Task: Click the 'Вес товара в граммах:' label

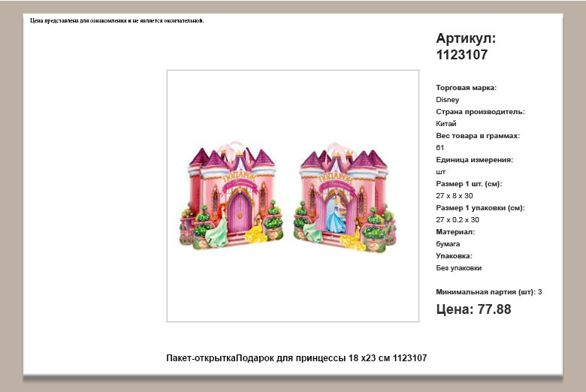Action: coord(478,136)
